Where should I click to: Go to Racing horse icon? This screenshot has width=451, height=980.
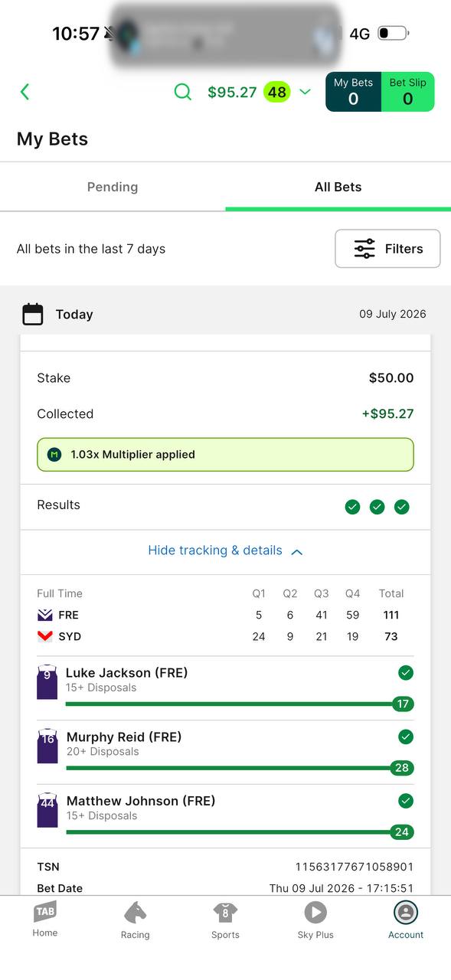coord(135,913)
